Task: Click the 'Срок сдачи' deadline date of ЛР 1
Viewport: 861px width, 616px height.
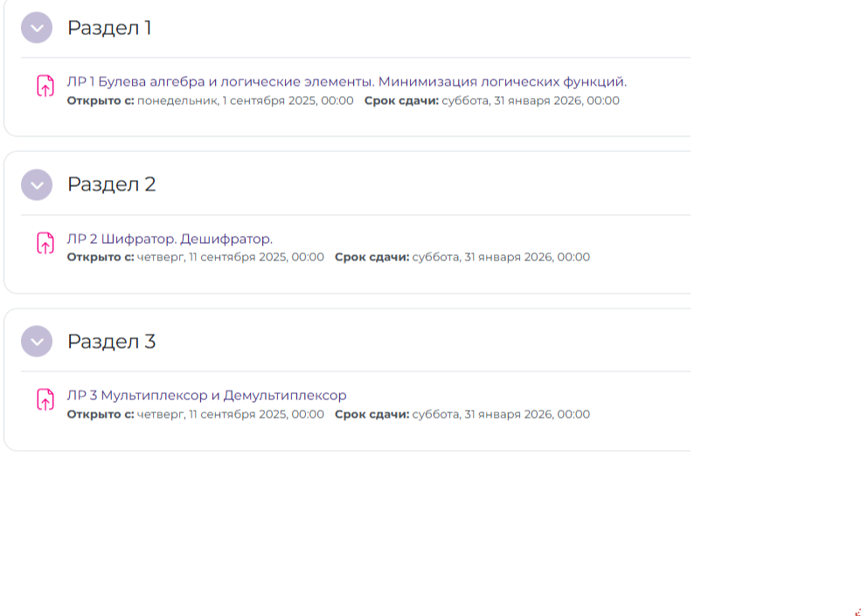Action: [530, 100]
